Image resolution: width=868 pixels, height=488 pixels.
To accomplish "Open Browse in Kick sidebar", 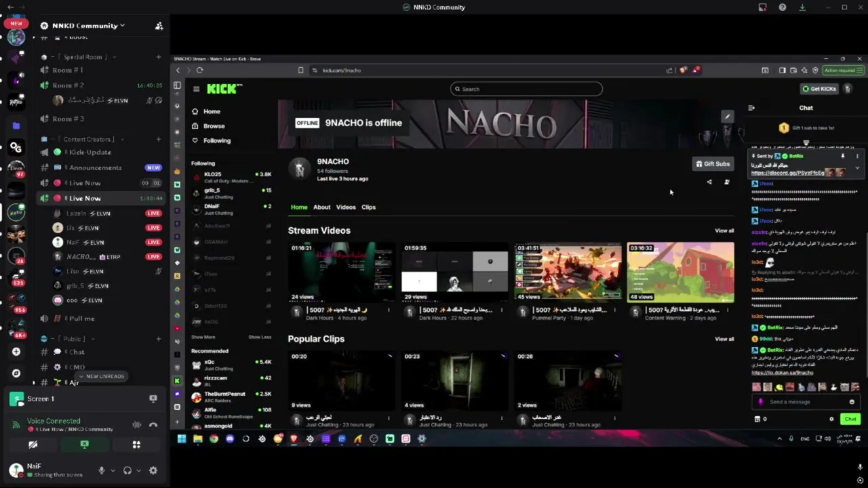I will (x=213, y=126).
